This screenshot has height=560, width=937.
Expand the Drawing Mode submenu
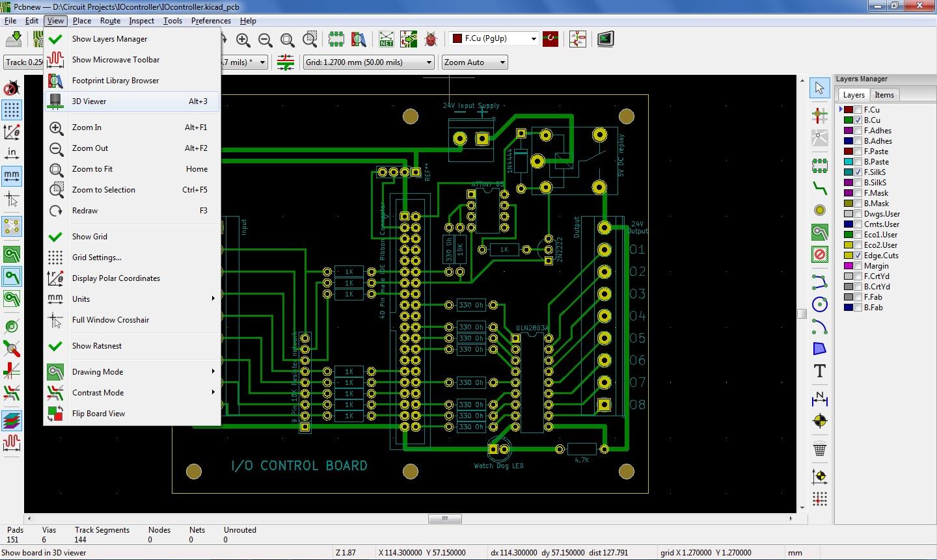[x=132, y=372]
